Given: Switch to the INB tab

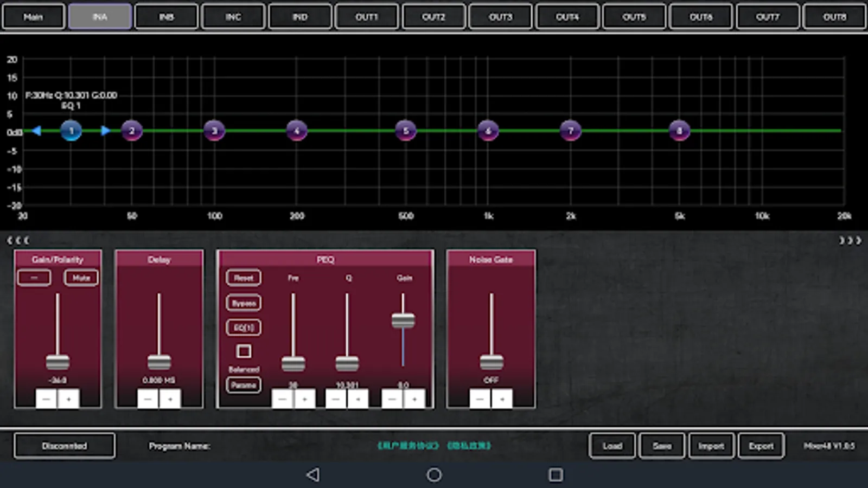Looking at the screenshot, I should click(167, 17).
